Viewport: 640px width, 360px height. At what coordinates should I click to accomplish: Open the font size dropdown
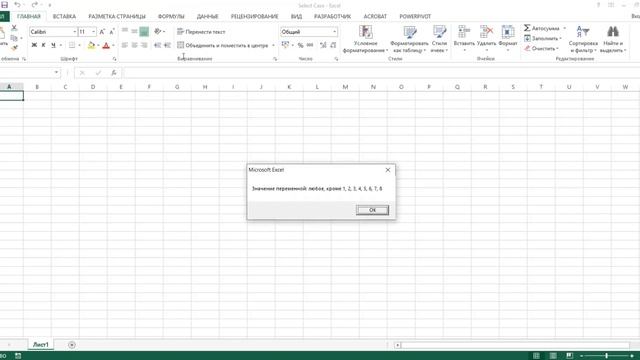(93, 31)
